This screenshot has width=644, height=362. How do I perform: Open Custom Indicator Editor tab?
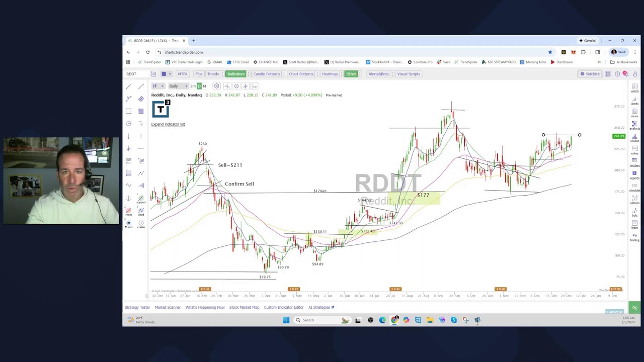(x=284, y=307)
